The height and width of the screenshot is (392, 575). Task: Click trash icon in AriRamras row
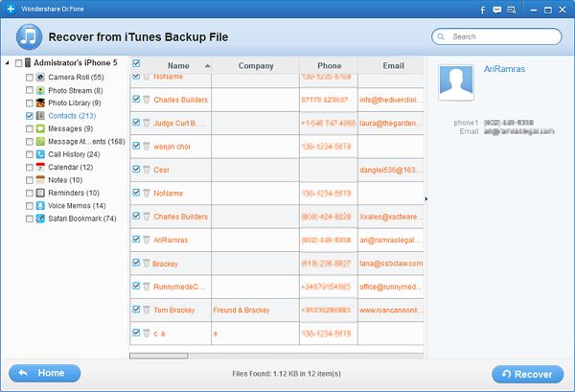tap(147, 240)
